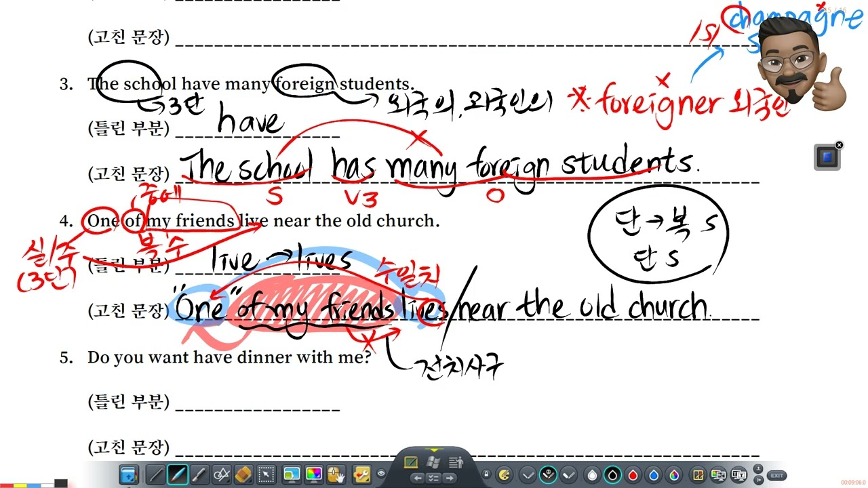Screen dimensions: 868x488
Task: Open the shapes drawing tool
Action: [222, 474]
